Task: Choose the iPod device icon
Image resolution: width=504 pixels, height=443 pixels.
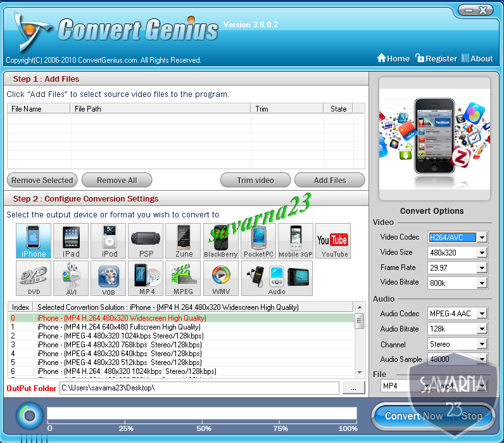Action: point(108,241)
